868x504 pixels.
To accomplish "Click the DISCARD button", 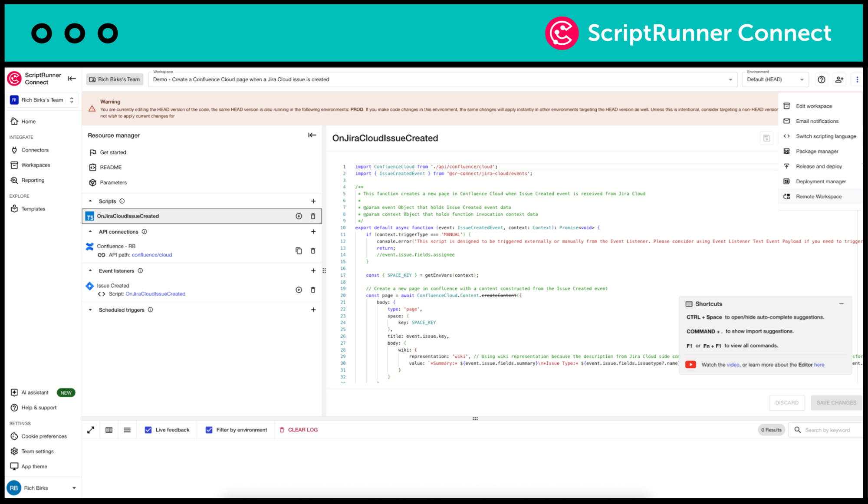I will click(787, 402).
